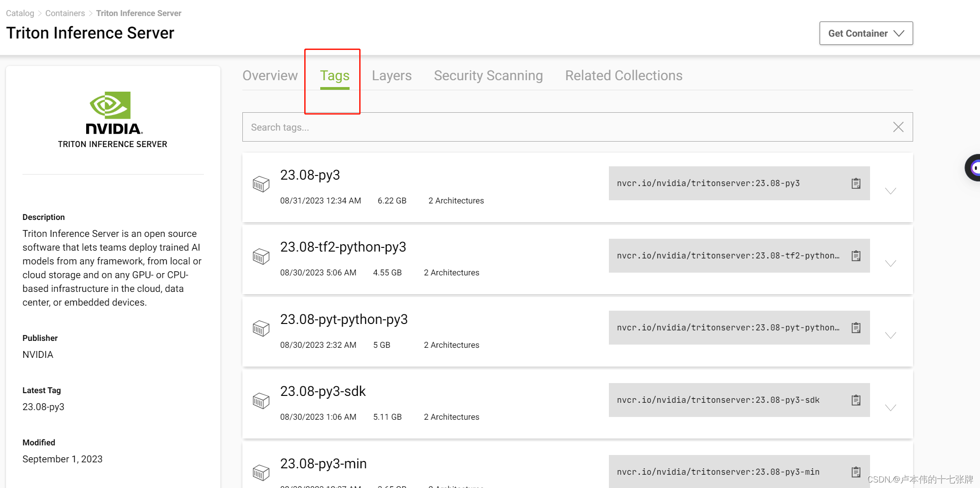Image resolution: width=980 pixels, height=488 pixels.
Task: Click the 23.08-py3-min tag title
Action: 323,464
